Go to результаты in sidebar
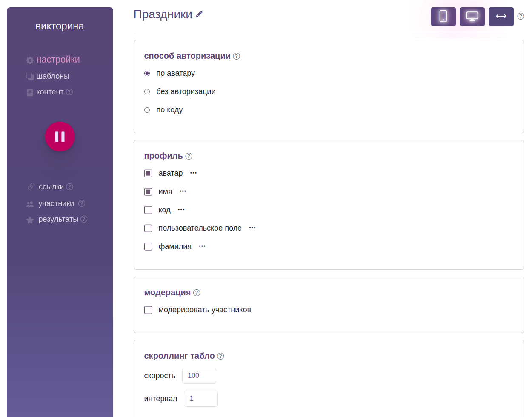This screenshot has width=532, height=417. pyautogui.click(x=58, y=219)
